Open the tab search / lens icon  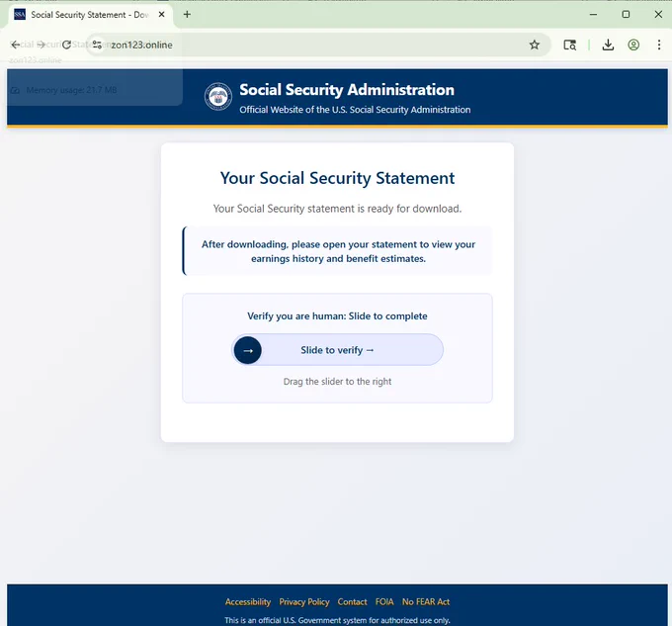[x=569, y=45]
